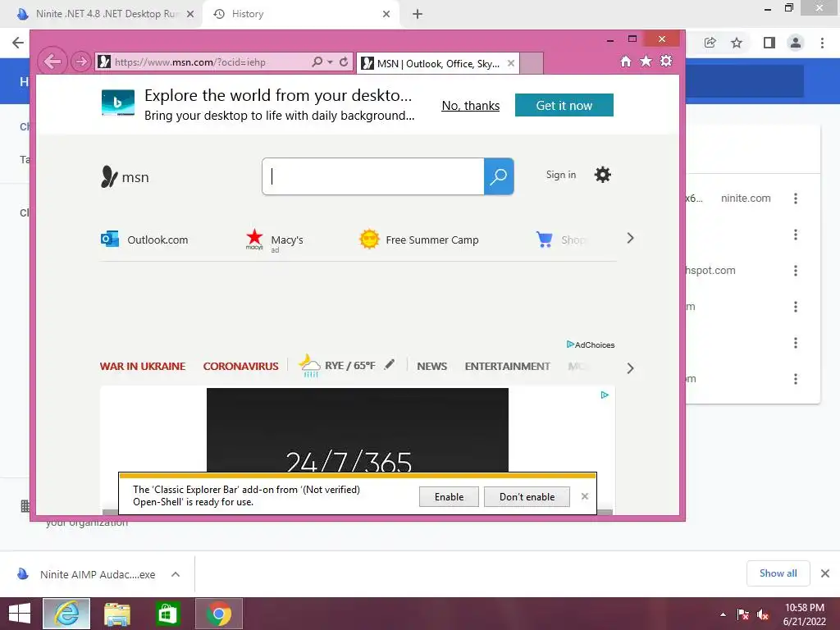Click Don't enable for the add-on
The height and width of the screenshot is (630, 840).
(527, 496)
